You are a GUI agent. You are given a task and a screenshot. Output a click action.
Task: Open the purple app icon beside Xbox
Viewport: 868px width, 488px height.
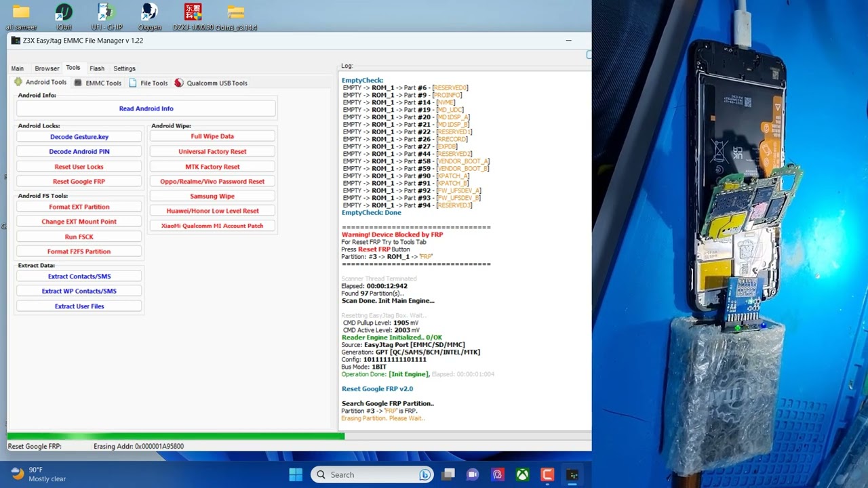(498, 474)
